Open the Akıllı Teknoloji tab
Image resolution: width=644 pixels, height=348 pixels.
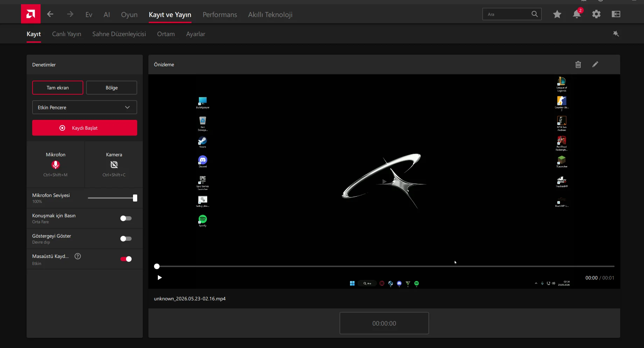coord(270,14)
